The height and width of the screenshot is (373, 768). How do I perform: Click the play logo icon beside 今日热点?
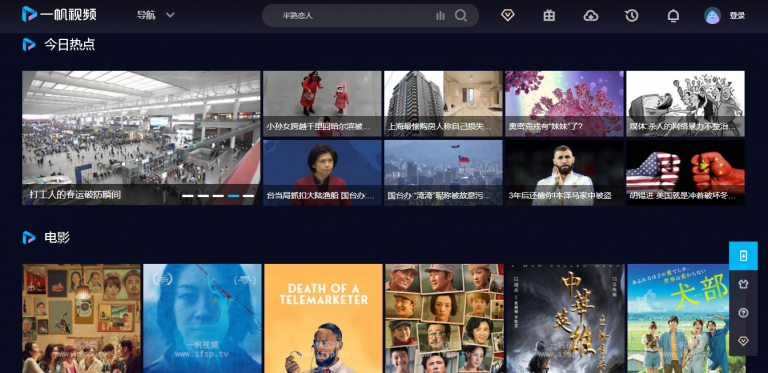click(x=29, y=45)
